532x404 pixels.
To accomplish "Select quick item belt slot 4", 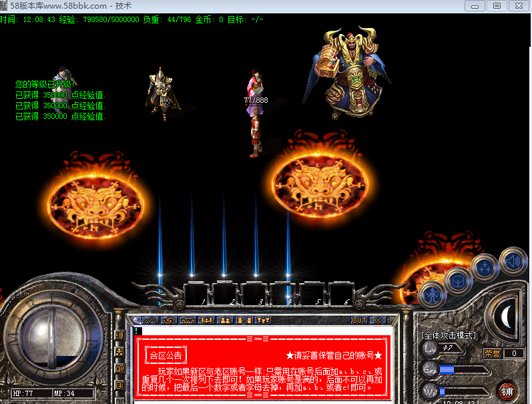I will pos(282,294).
